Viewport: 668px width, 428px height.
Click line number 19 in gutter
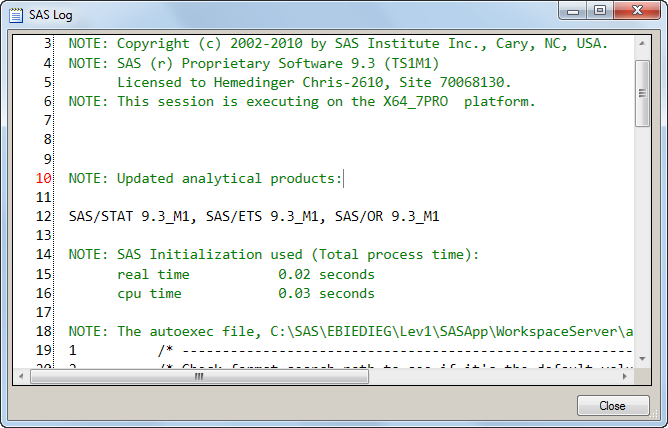click(43, 350)
